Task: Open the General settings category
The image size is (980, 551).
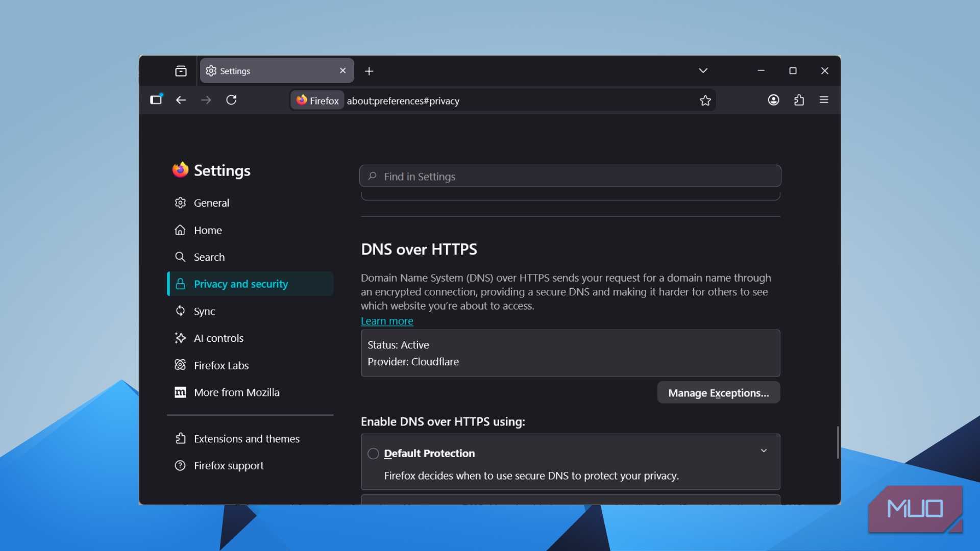Action: [x=250, y=203]
